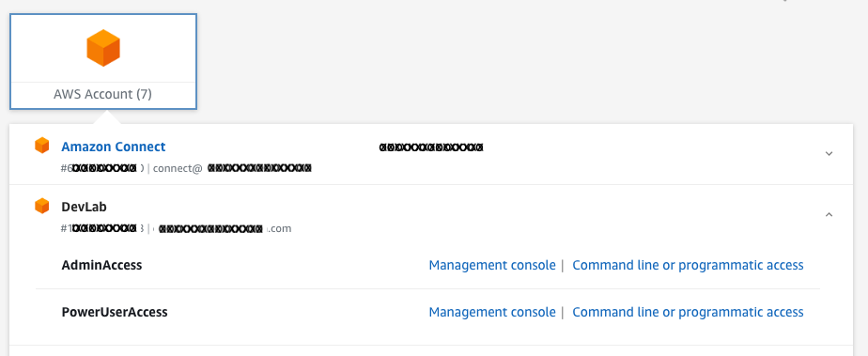Click the large orange cube AWS Account icon

coord(103,48)
